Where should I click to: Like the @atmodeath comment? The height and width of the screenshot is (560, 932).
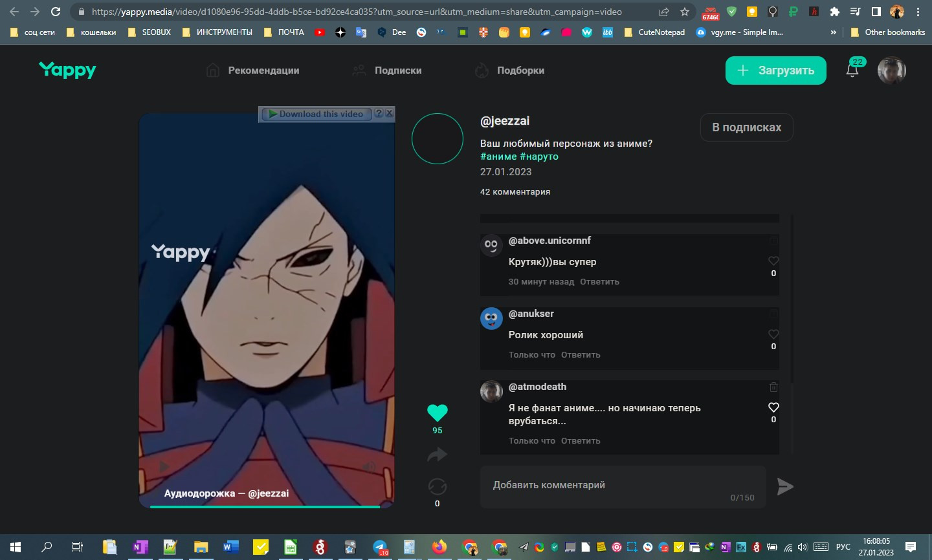[773, 407]
